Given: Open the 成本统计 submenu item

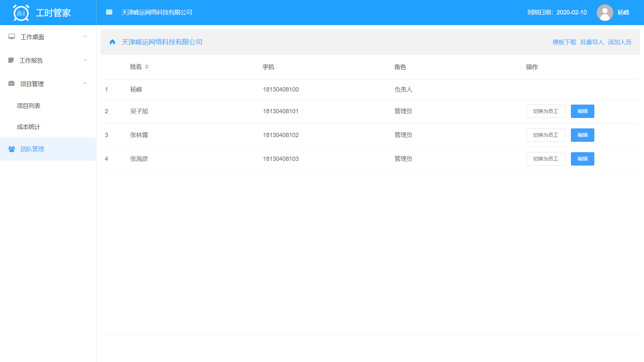Looking at the screenshot, I should coord(29,127).
